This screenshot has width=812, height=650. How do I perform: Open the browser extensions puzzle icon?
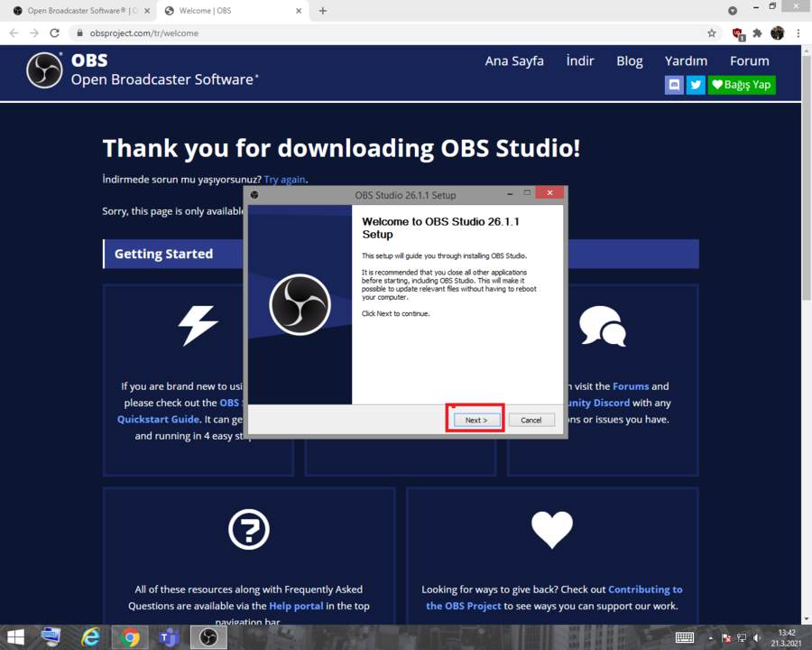[757, 33]
